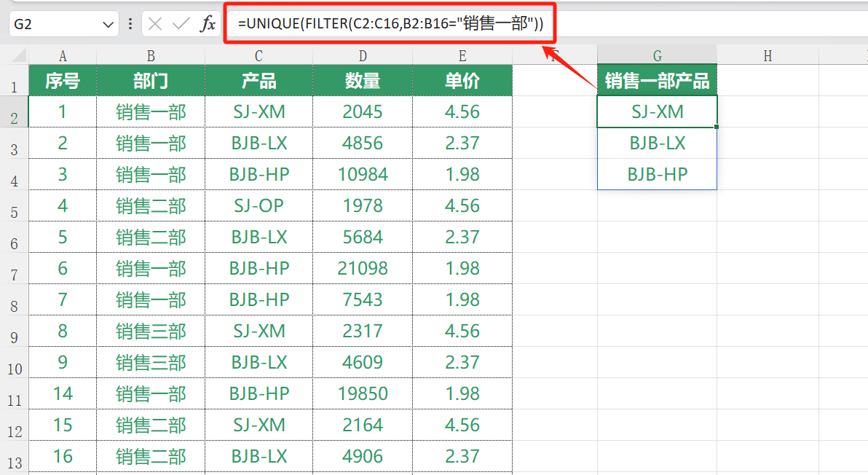The width and height of the screenshot is (868, 475).
Task: Click quantity cell 4856
Action: point(363,144)
